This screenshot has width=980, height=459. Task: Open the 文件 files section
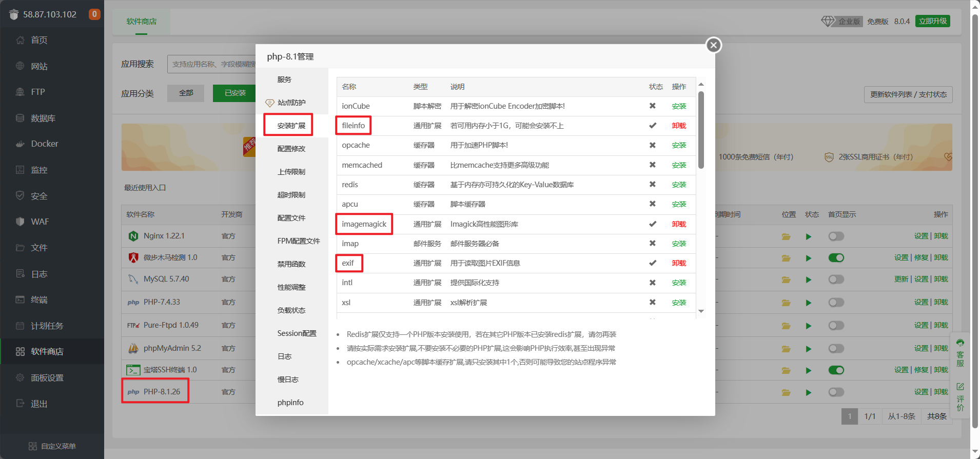[39, 248]
